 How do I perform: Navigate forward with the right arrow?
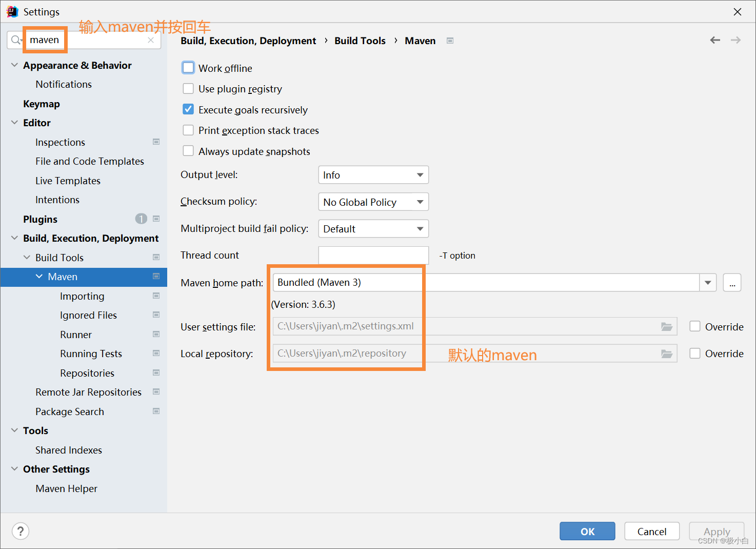click(x=735, y=40)
